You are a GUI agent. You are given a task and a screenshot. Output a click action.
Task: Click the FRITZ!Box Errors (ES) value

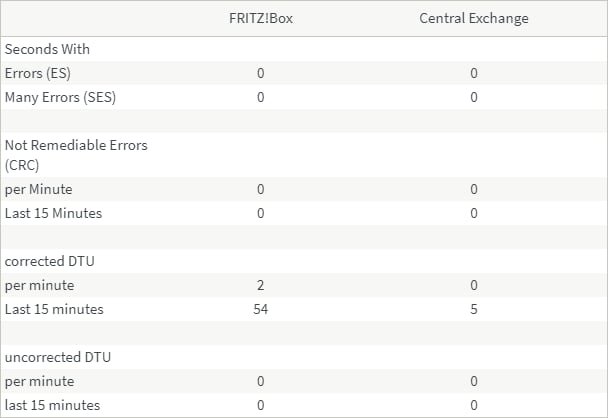(x=260, y=73)
